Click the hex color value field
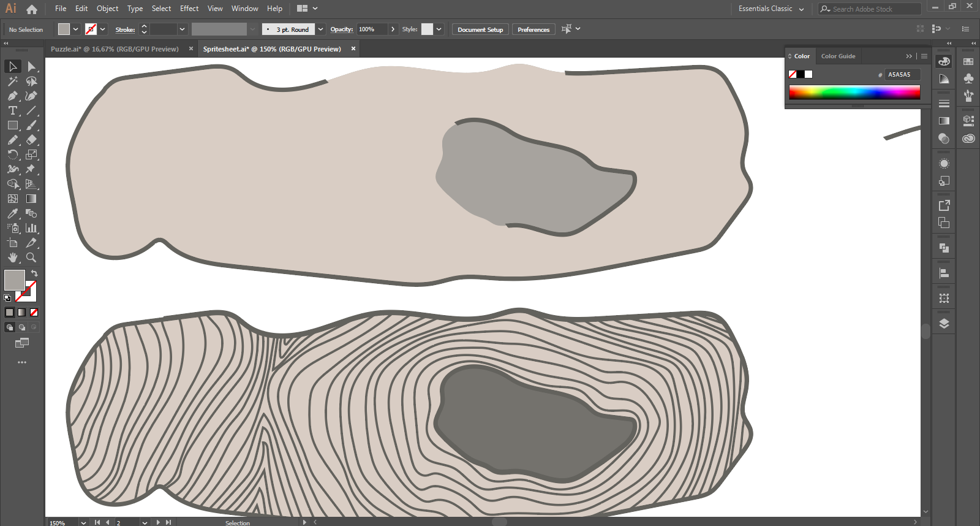The image size is (980, 526). [x=903, y=74]
